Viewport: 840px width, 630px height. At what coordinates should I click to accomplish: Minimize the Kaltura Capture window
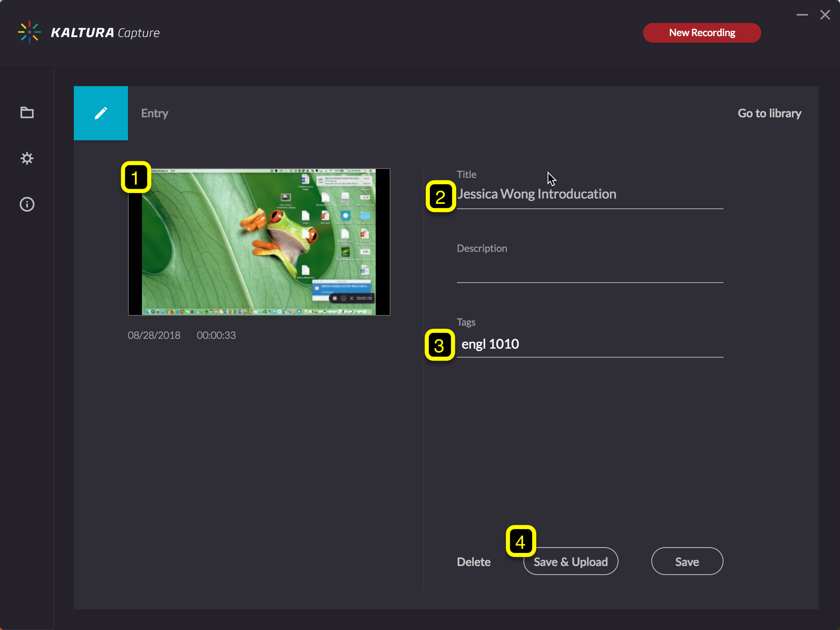click(x=802, y=15)
